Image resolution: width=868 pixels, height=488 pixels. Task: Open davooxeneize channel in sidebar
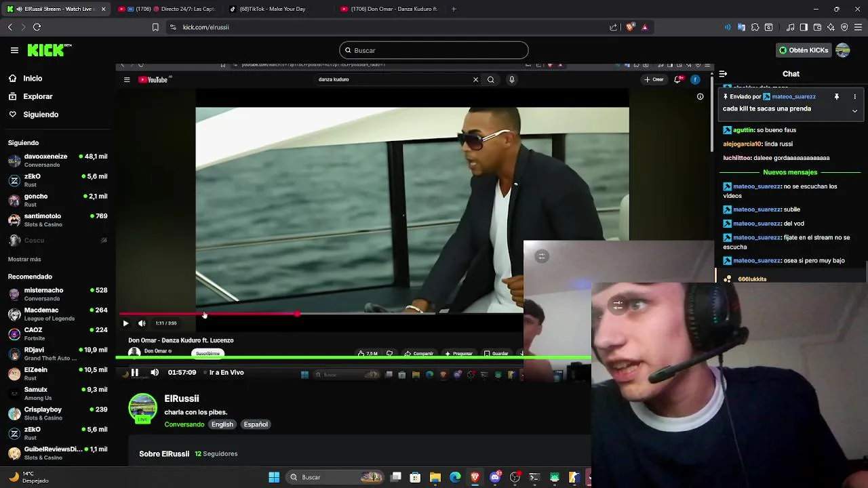click(x=58, y=160)
